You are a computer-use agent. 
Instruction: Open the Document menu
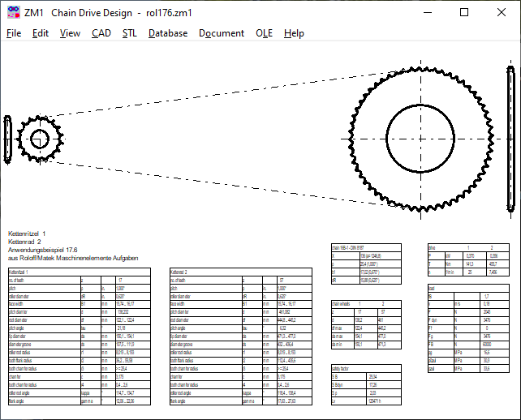click(222, 33)
